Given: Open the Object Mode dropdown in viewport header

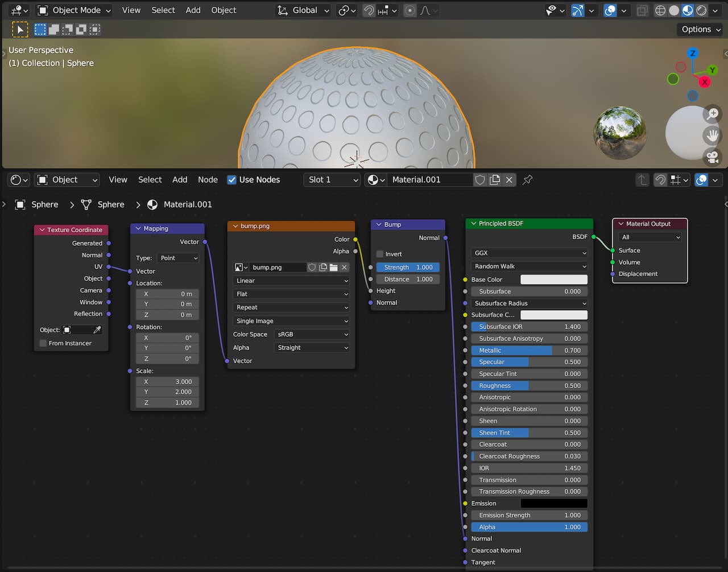Looking at the screenshot, I should (74, 10).
